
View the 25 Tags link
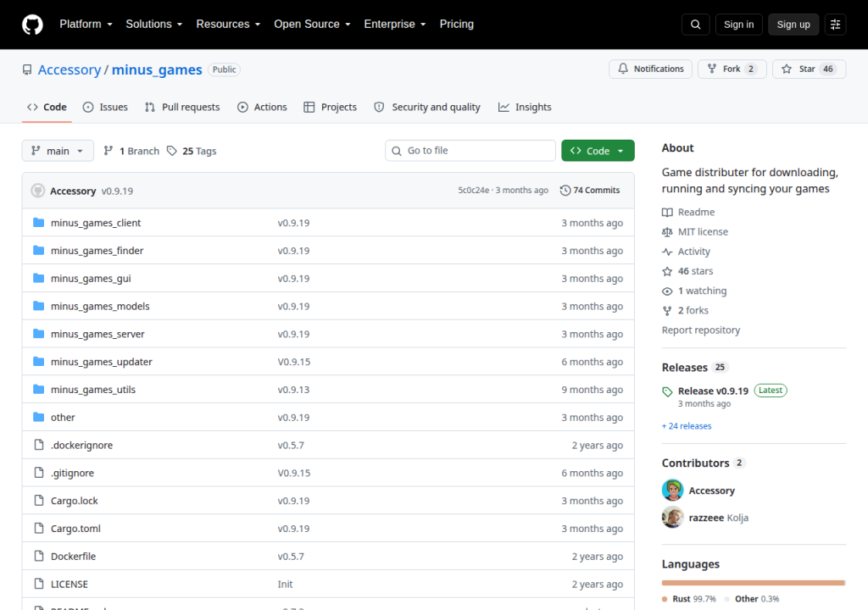click(192, 151)
